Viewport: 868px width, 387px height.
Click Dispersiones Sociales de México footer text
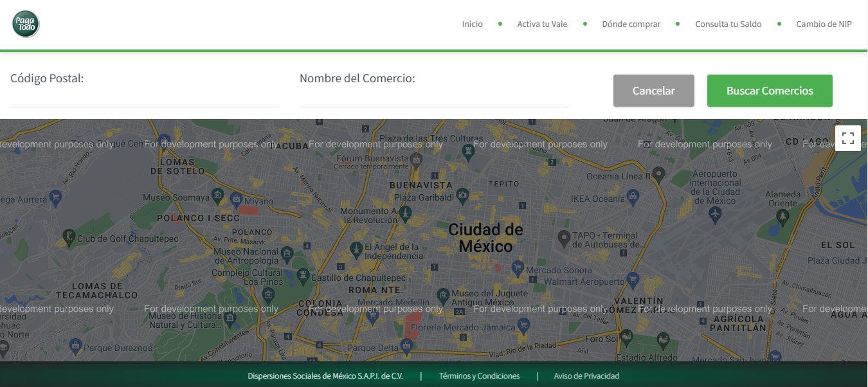tap(325, 376)
